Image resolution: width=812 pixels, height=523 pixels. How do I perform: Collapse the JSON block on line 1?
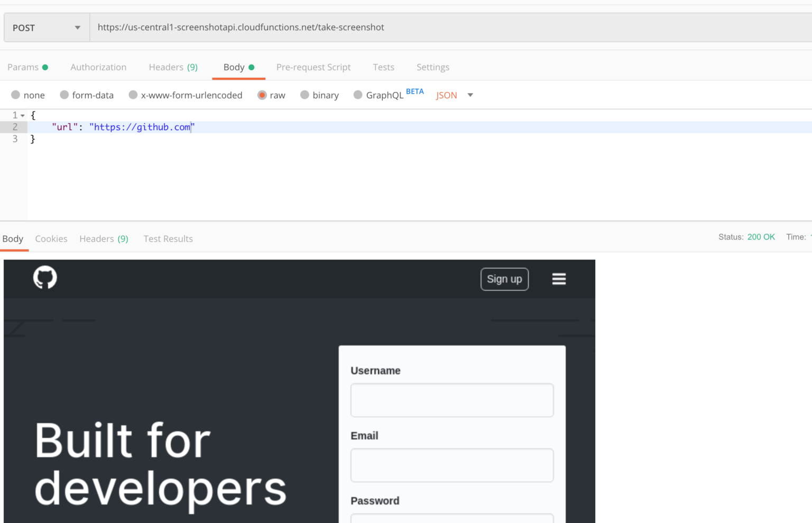pos(22,115)
